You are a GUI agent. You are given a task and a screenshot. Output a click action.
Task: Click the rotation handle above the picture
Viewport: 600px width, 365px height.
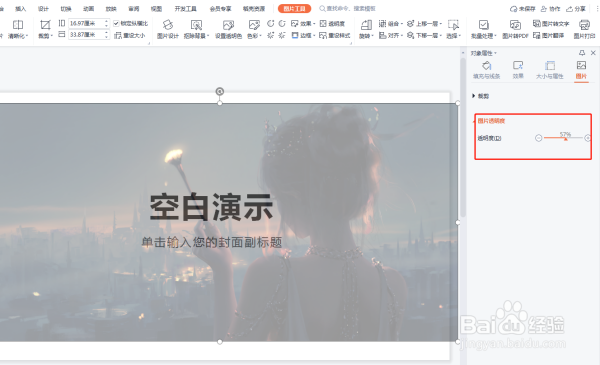pyautogui.click(x=220, y=91)
